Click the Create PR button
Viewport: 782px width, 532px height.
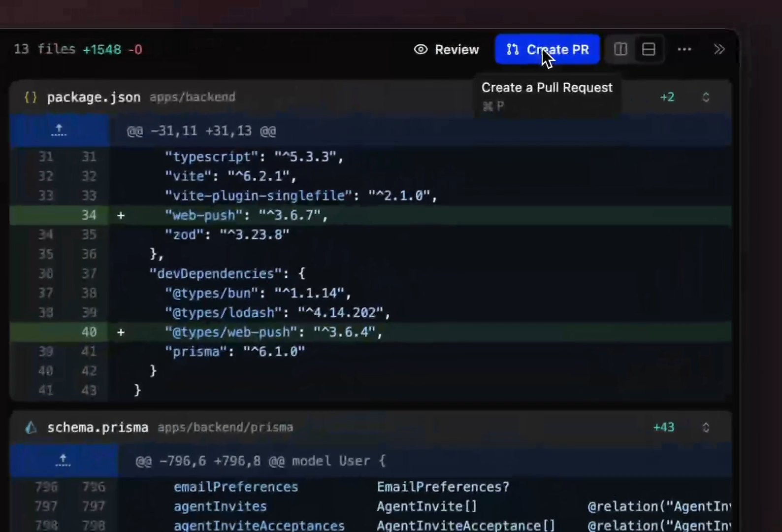pos(548,49)
